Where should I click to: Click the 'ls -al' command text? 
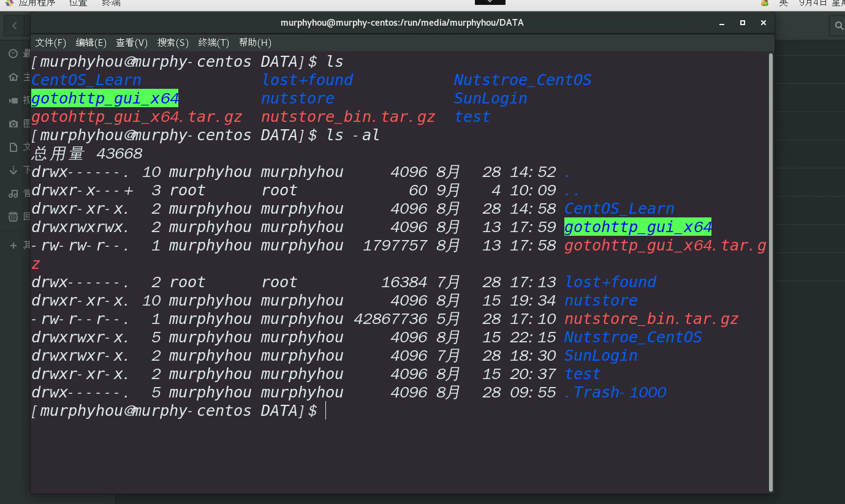click(353, 135)
